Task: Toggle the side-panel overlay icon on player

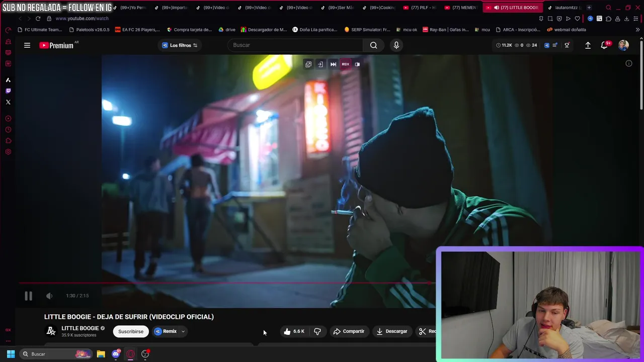Action: click(357, 64)
